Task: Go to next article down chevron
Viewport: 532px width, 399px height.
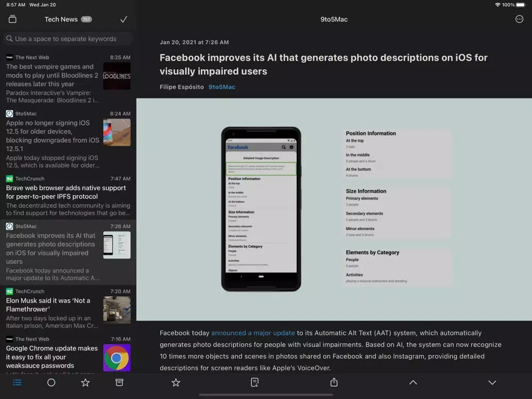Action: 492,383
